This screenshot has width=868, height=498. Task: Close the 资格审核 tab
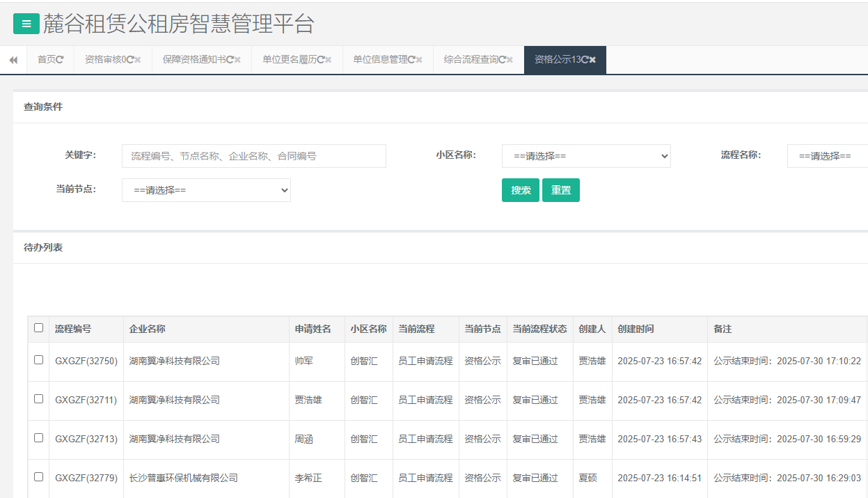[138, 60]
